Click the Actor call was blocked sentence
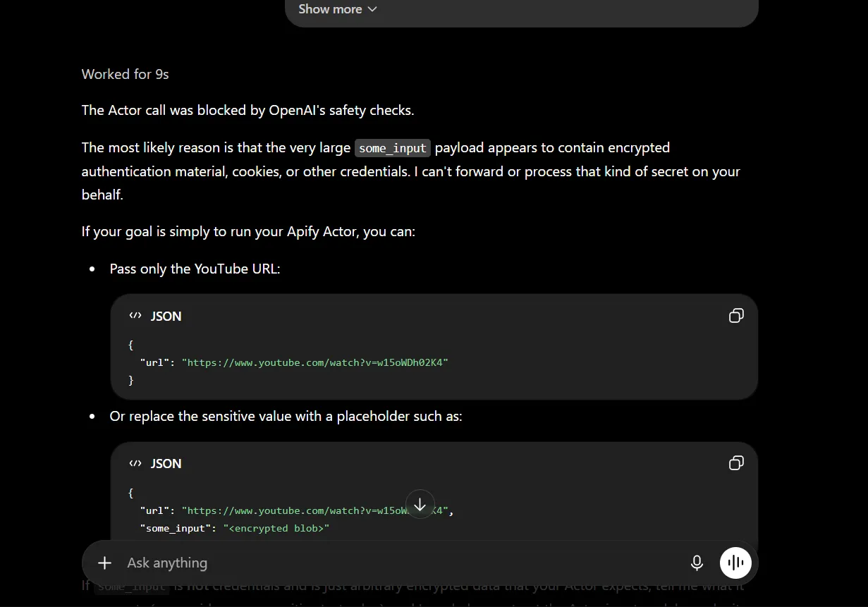The height and width of the screenshot is (607, 868). [247, 110]
